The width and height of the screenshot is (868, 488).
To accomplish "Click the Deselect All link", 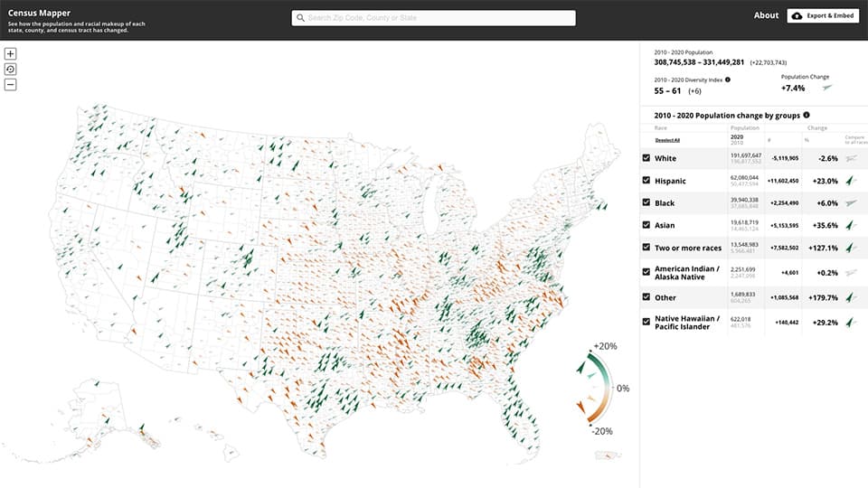I will point(667,140).
